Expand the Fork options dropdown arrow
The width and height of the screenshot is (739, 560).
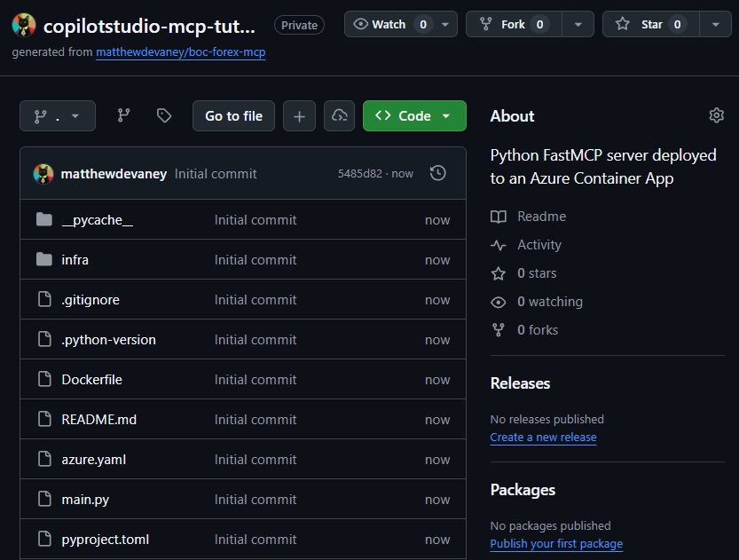tap(578, 24)
